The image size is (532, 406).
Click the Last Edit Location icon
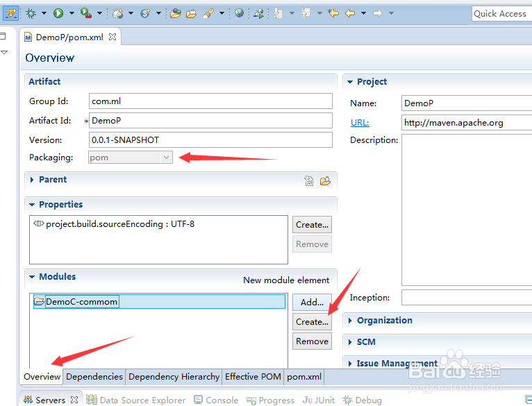click(x=333, y=13)
